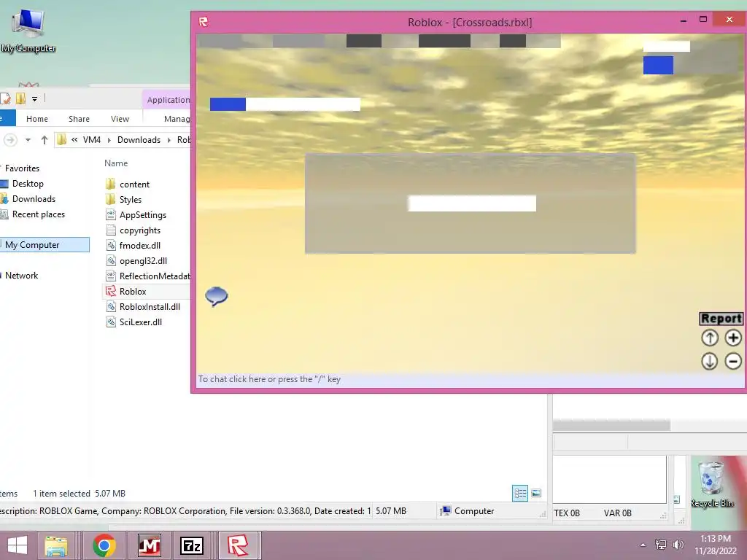Tilt camera up with up-arrow circle icon
The height and width of the screenshot is (560, 747).
(x=709, y=338)
